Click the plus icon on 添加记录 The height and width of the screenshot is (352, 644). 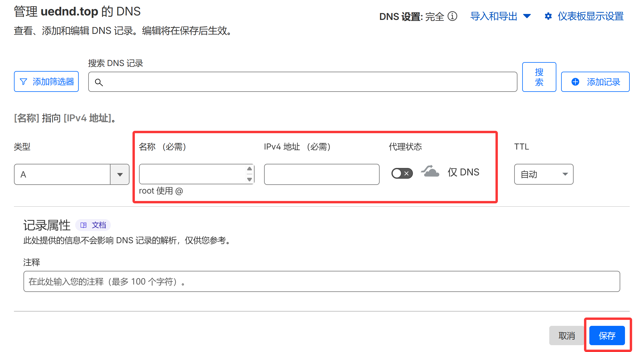575,82
